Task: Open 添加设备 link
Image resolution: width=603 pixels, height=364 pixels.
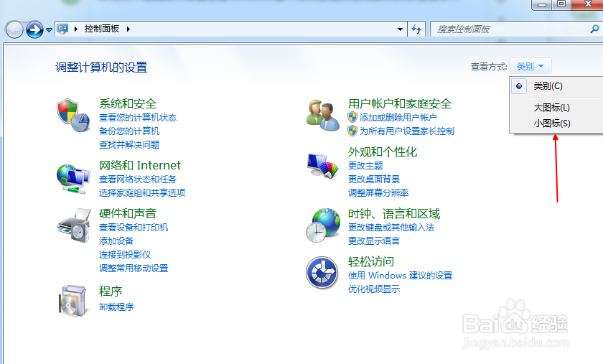Action: [x=116, y=241]
